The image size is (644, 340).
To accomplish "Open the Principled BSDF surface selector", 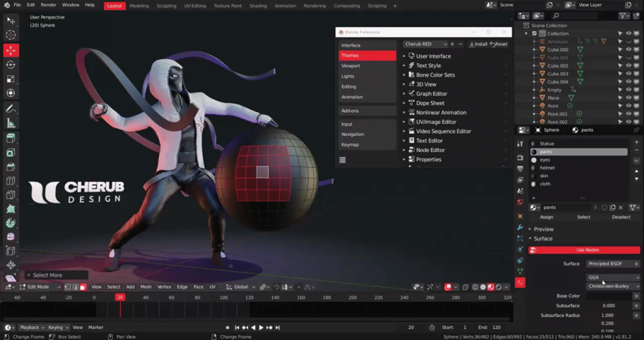I will (x=613, y=263).
